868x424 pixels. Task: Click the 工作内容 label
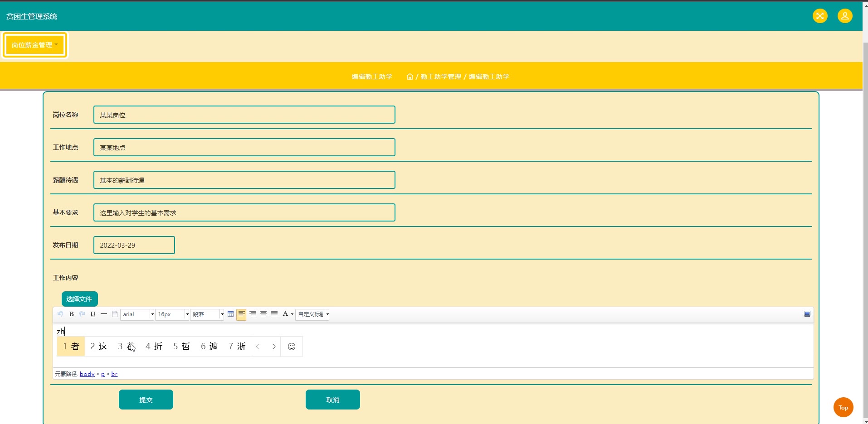(65, 278)
